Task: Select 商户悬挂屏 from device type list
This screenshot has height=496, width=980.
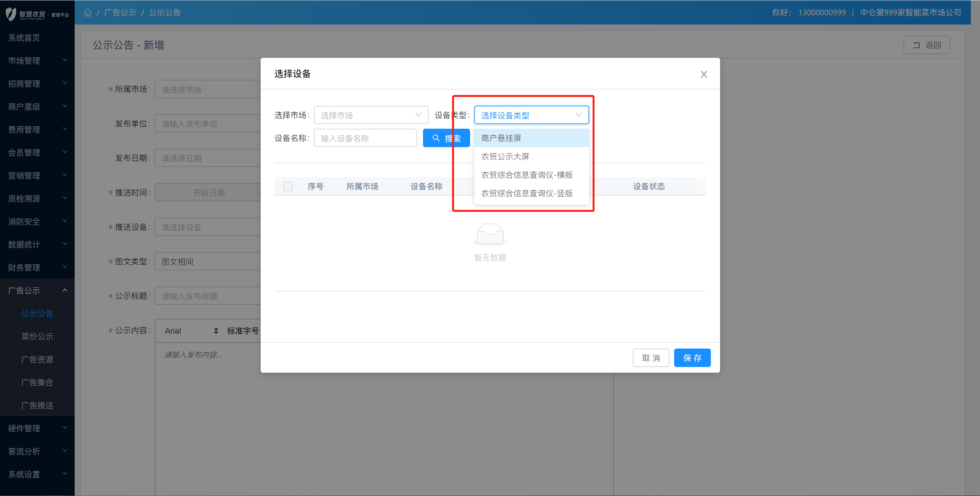Action: (x=501, y=138)
